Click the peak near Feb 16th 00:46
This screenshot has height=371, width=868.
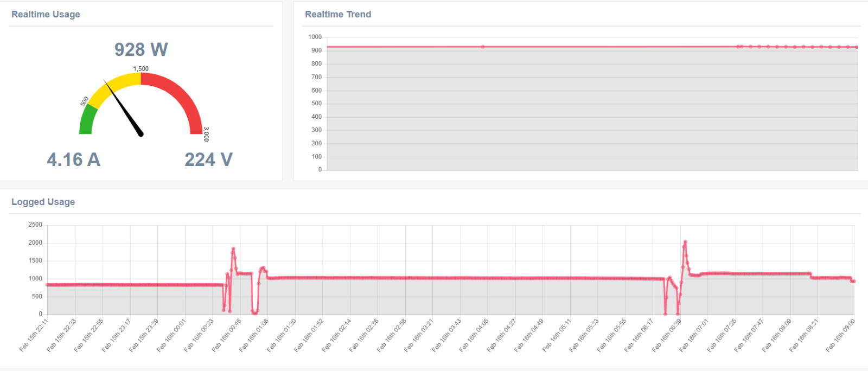pyautogui.click(x=233, y=248)
